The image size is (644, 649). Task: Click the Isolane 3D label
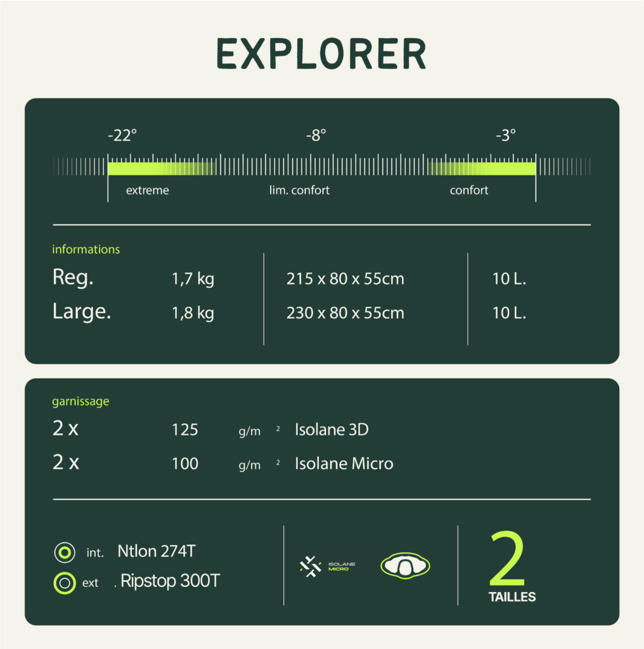pos(332,430)
